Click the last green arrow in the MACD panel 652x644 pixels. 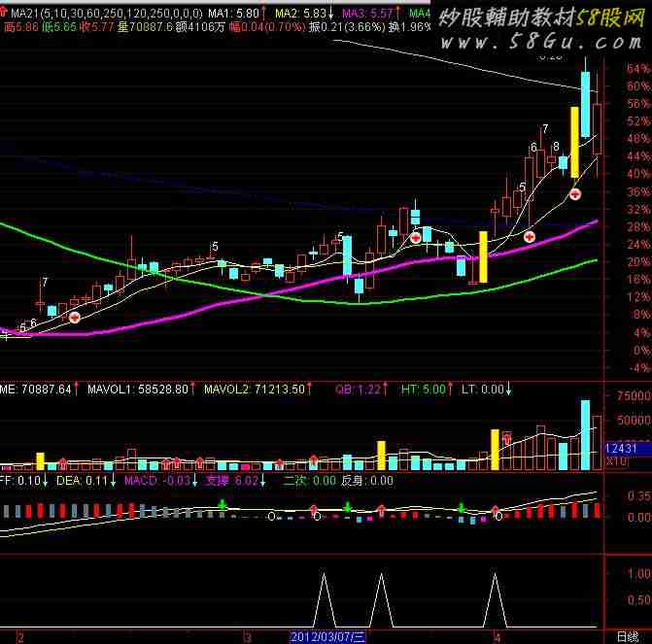(x=461, y=507)
